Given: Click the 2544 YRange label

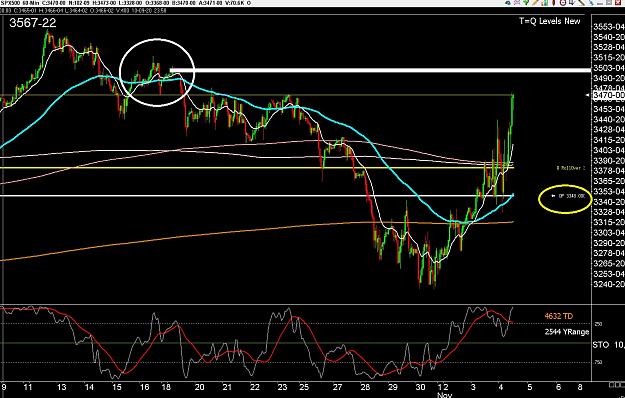Looking at the screenshot, I should 567,331.
